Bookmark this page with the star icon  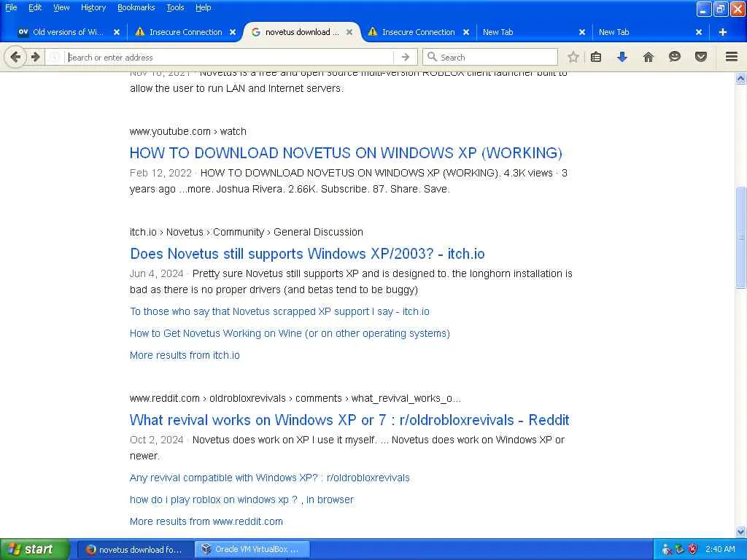click(x=573, y=57)
